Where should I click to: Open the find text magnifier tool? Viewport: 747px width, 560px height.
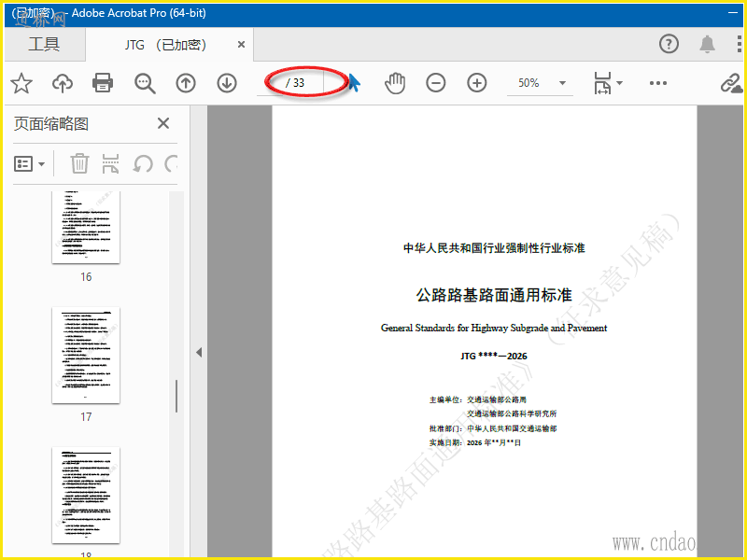(145, 83)
